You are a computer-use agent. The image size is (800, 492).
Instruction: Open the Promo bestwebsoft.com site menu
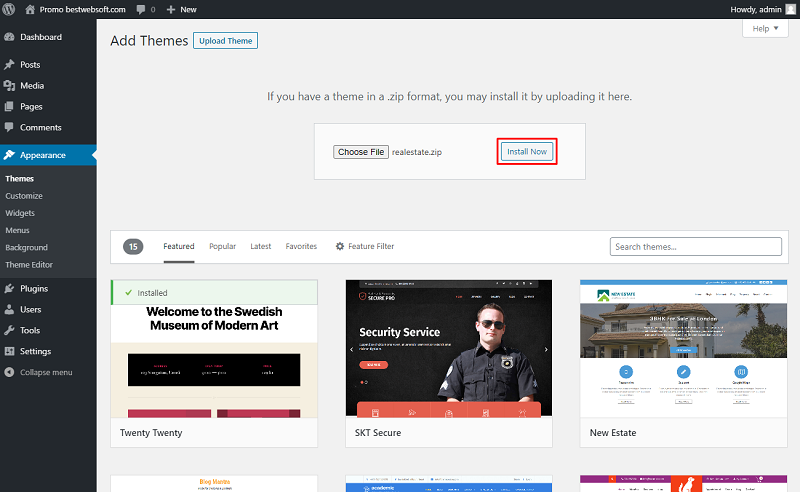click(76, 9)
